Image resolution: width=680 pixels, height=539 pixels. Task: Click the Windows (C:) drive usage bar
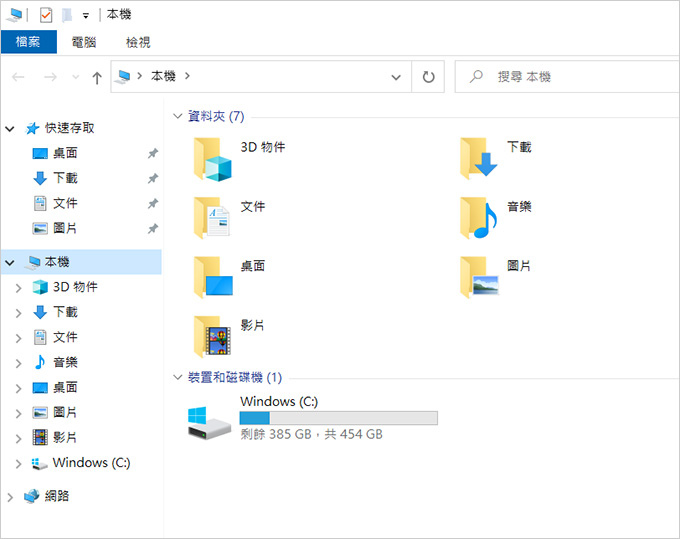339,418
